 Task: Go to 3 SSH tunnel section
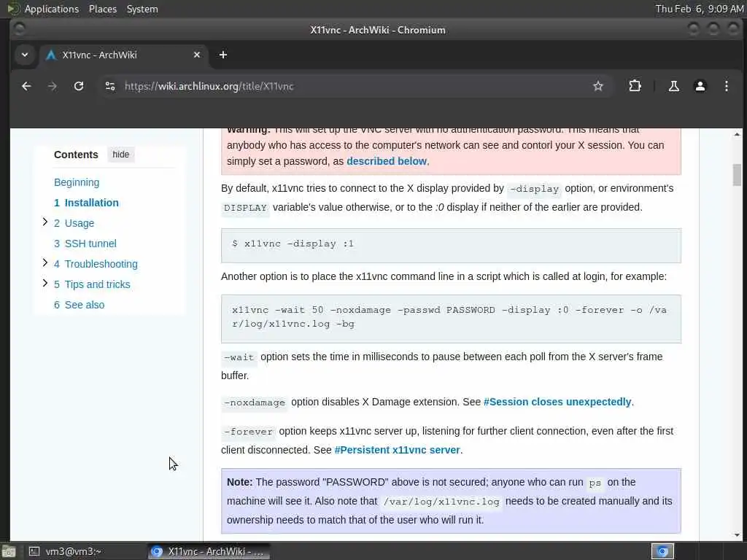[x=85, y=244]
